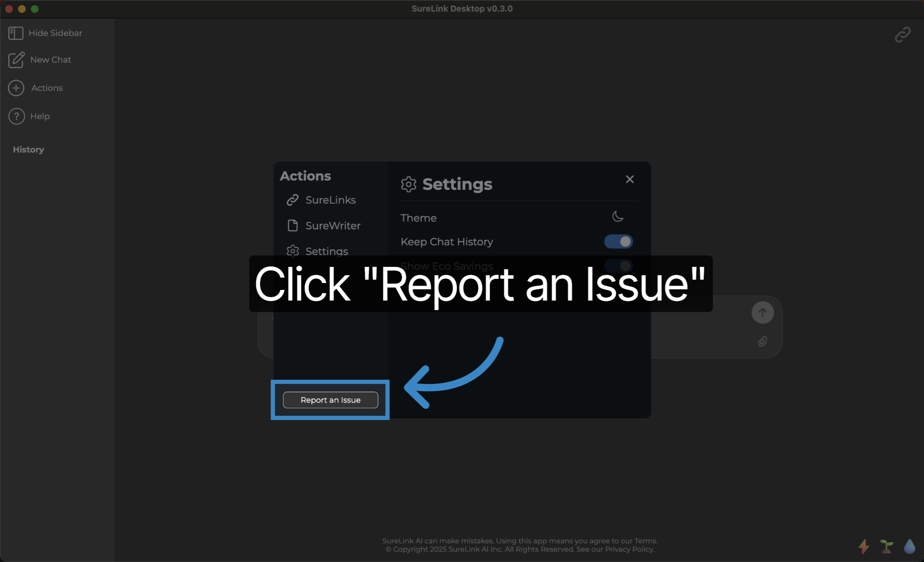Open Help from the sidebar
The image size is (924, 562).
pos(29,117)
